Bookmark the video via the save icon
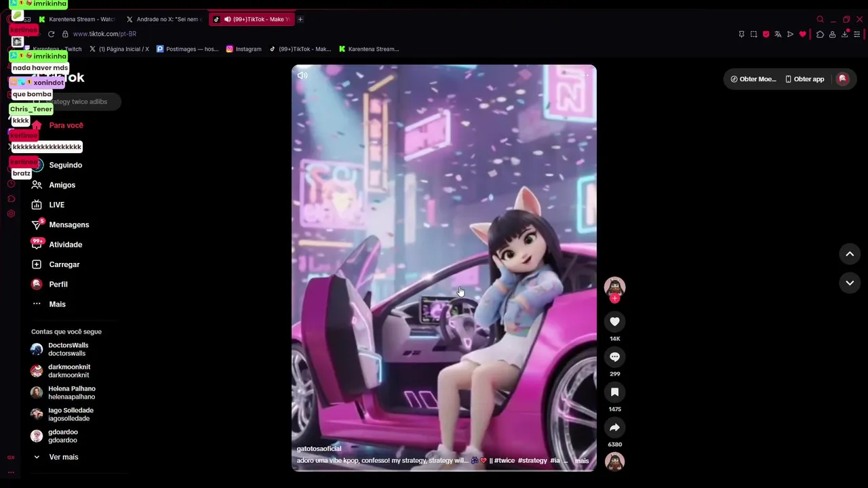This screenshot has width=868, height=488. tap(614, 392)
